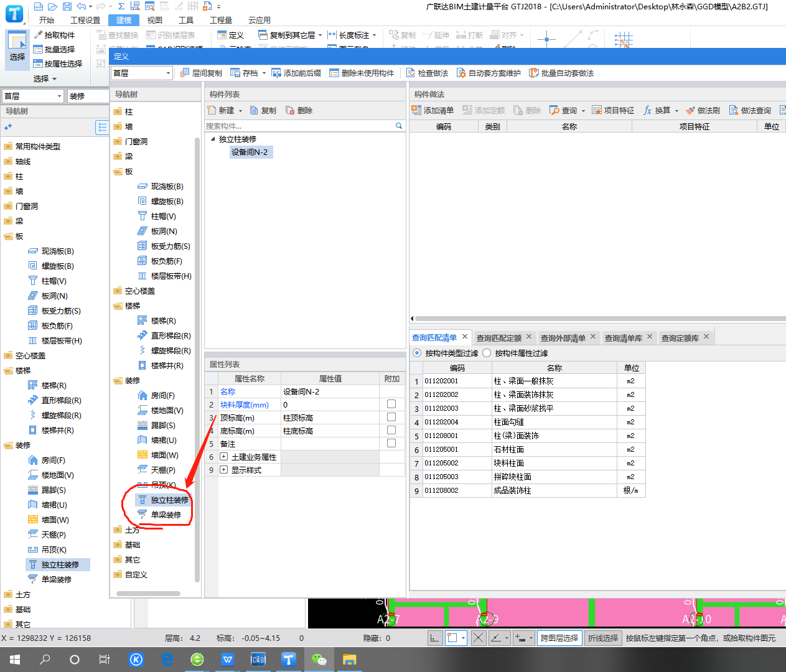Click 换算 fx conversion icon
Screen dimensions: 786x672
pyautogui.click(x=648, y=110)
